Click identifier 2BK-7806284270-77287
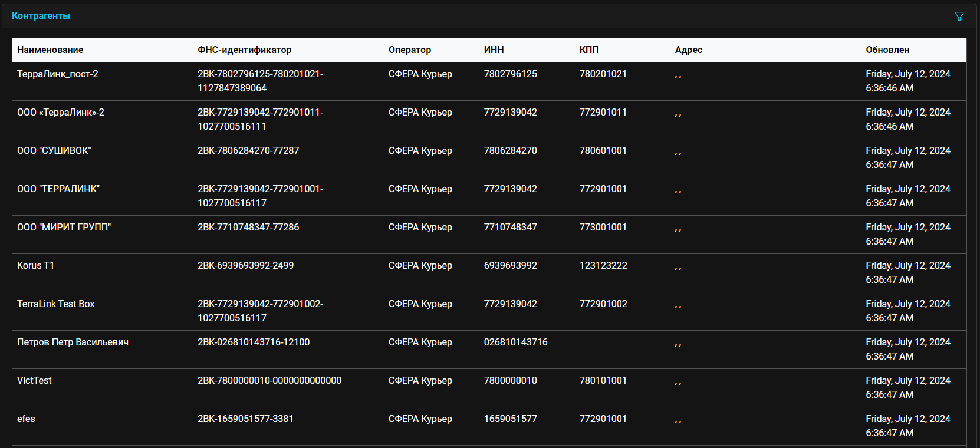Viewport: 980px width, 448px height. point(248,151)
